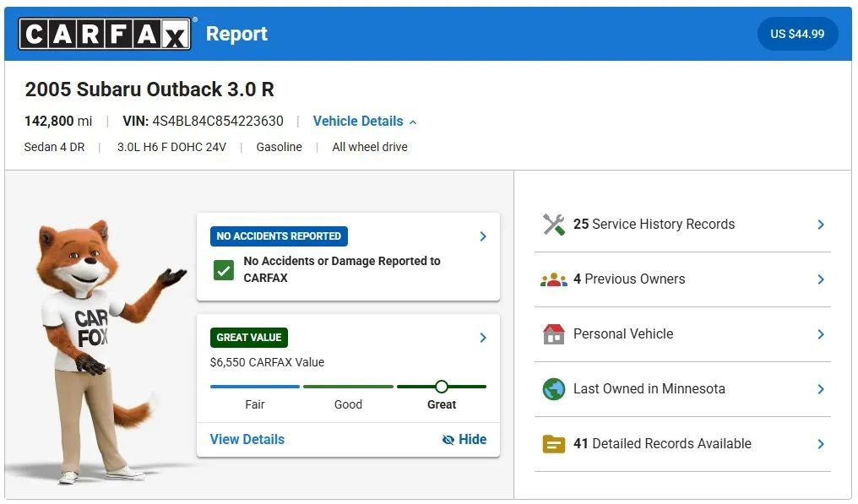Open accident details via the chevron arrow

coord(483,236)
